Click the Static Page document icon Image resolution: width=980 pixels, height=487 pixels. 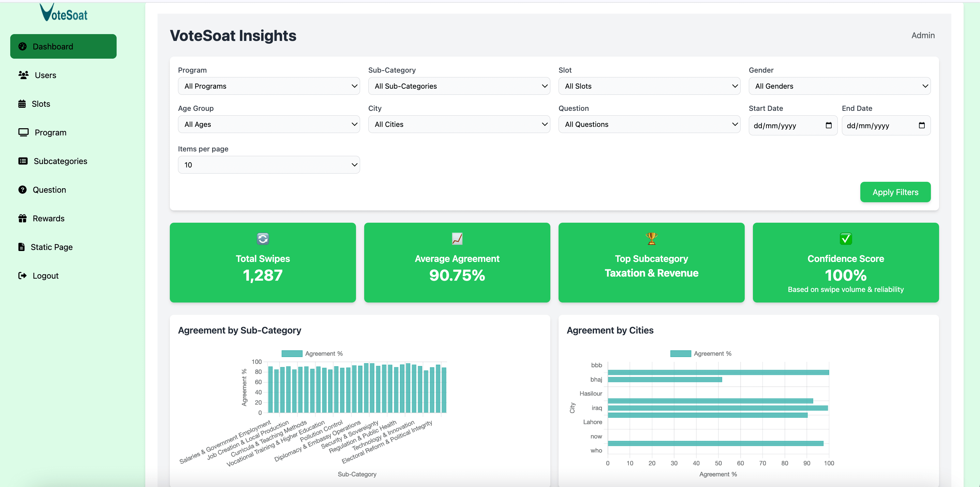21,247
